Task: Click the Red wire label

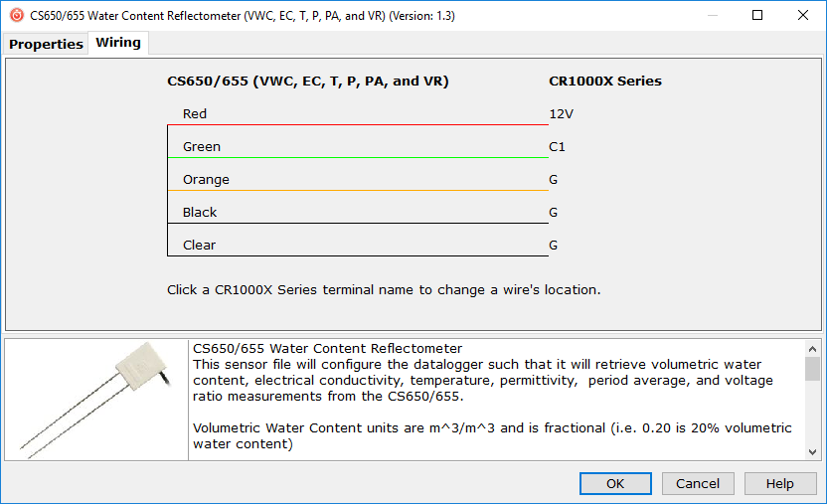Action: pos(195,113)
